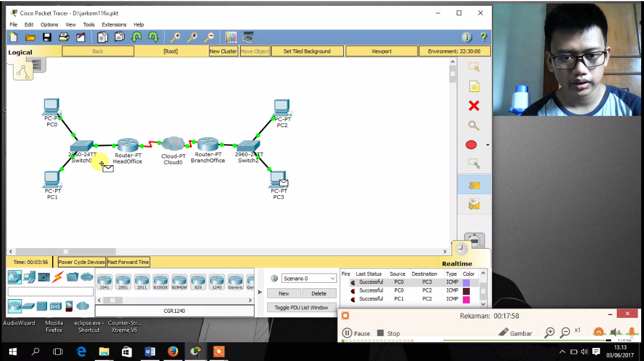Pick the 829 router model
The height and width of the screenshot is (361, 644).
[198, 282]
